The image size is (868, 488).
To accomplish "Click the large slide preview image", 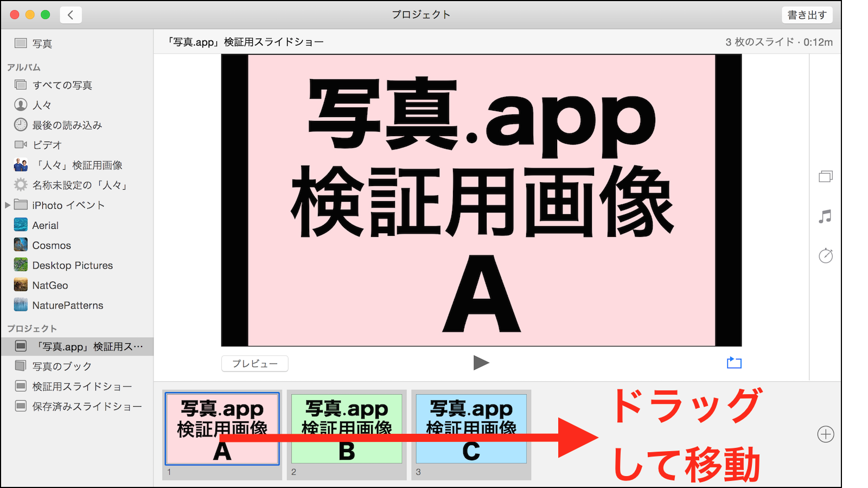I will click(481, 200).
